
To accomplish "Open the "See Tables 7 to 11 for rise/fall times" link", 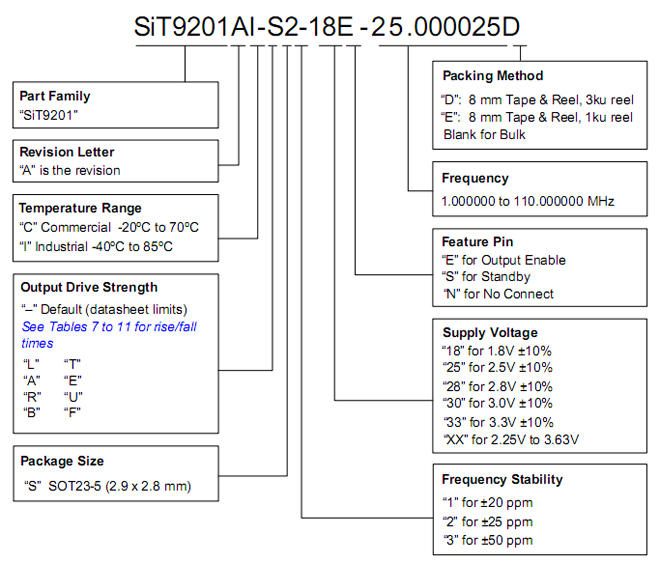I will [109, 335].
